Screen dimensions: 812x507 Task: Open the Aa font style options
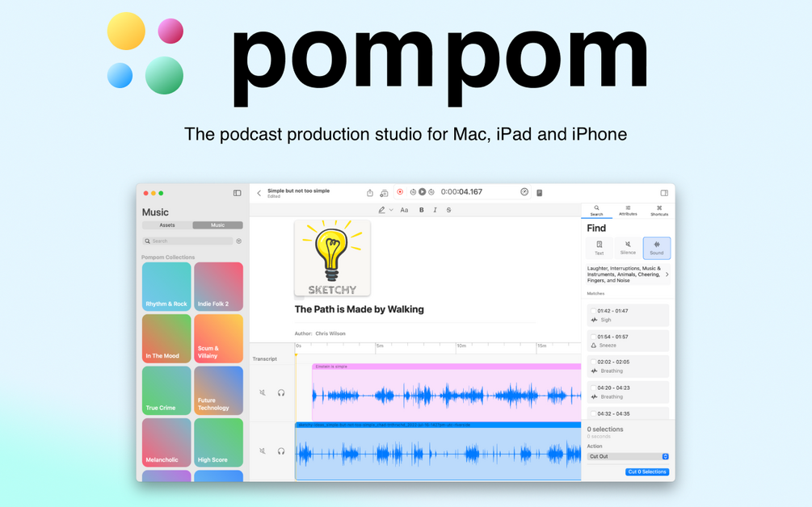tap(404, 210)
